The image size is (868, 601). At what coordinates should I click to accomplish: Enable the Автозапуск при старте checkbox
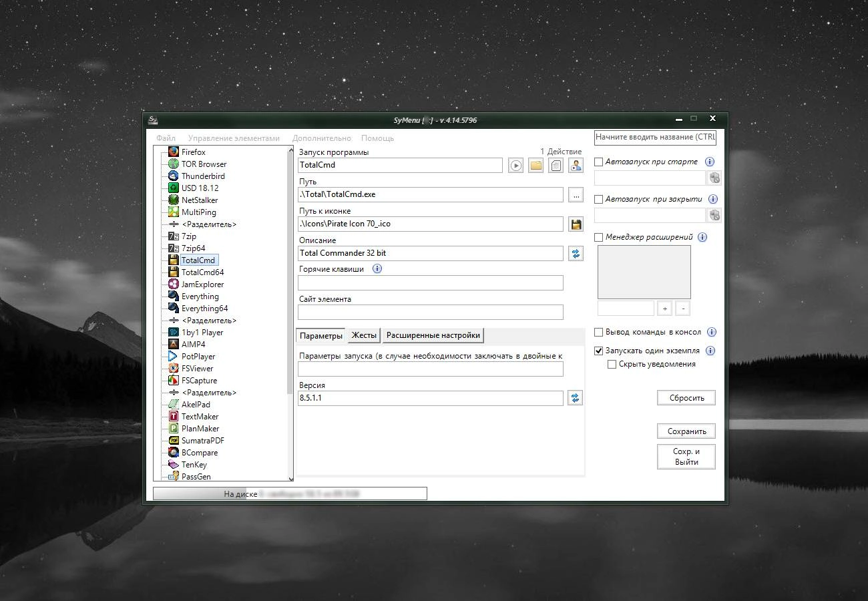pyautogui.click(x=599, y=162)
